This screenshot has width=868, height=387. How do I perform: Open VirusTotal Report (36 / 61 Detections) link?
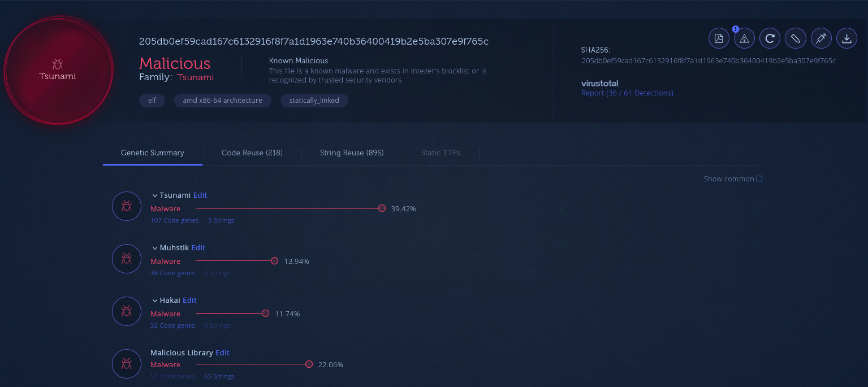tap(627, 93)
